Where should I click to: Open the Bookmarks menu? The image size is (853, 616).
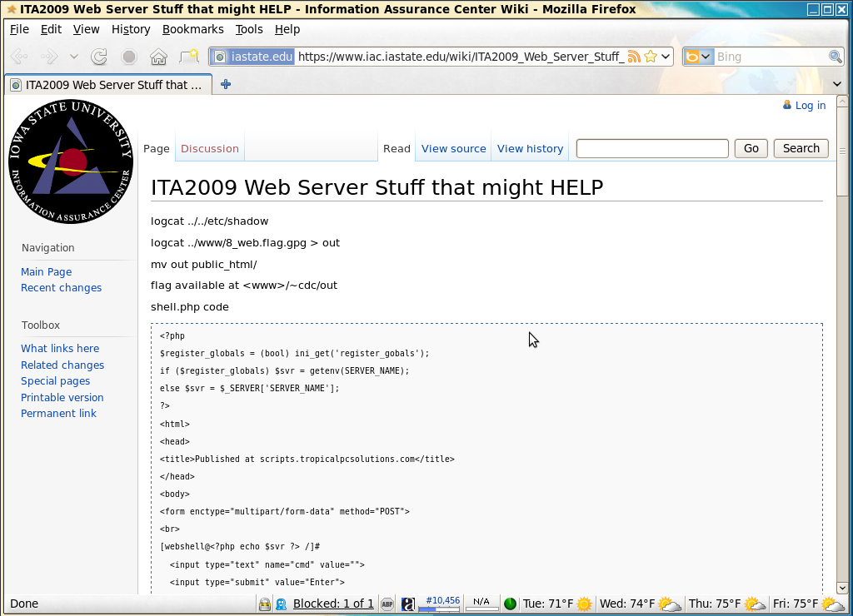coord(193,29)
